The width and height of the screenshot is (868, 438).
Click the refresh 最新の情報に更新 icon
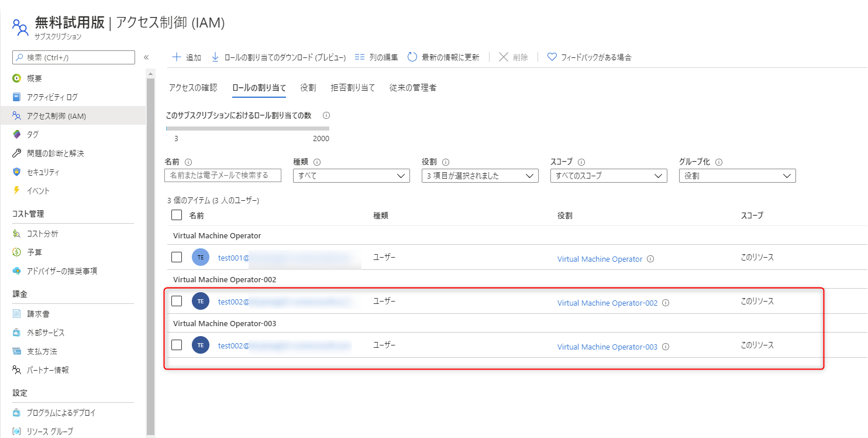coord(412,57)
